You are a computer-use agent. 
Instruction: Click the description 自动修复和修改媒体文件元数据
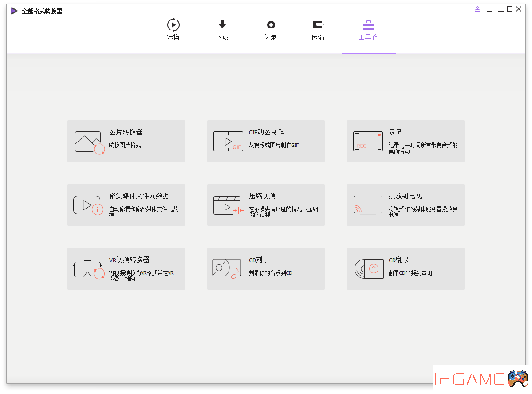point(143,212)
